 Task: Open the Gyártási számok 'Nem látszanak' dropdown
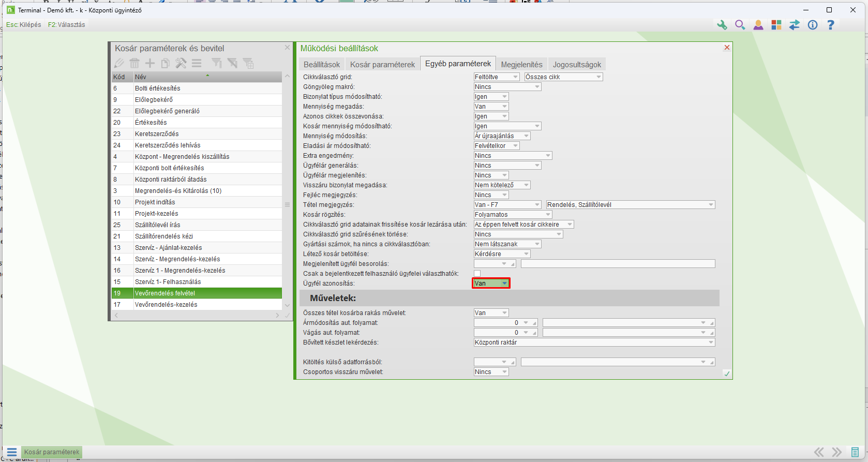[x=507, y=244]
